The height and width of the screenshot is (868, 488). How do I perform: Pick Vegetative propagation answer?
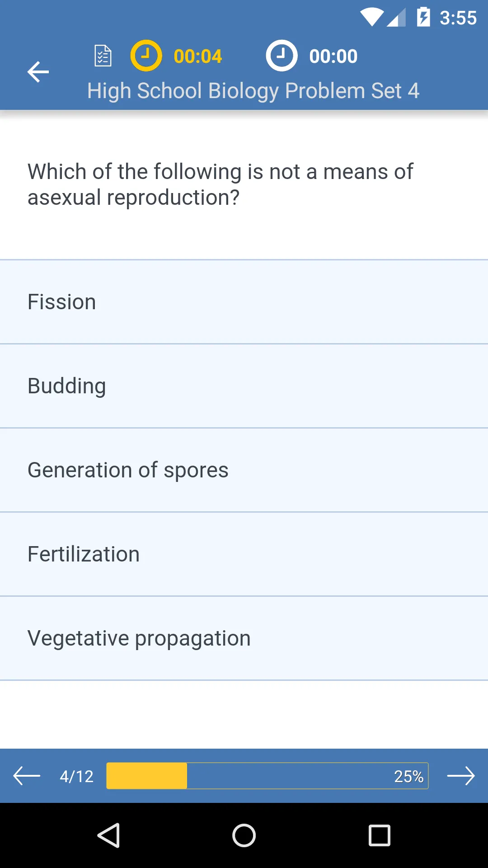(x=244, y=638)
